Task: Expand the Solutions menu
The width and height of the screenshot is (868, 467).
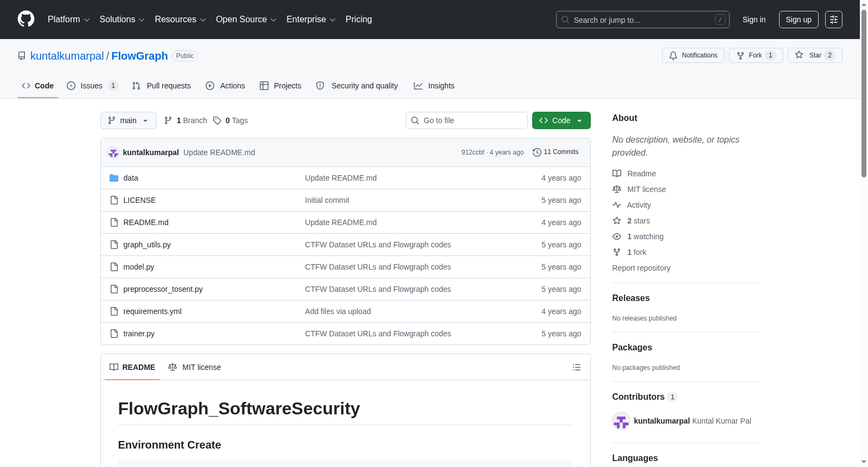Action: tap(122, 20)
